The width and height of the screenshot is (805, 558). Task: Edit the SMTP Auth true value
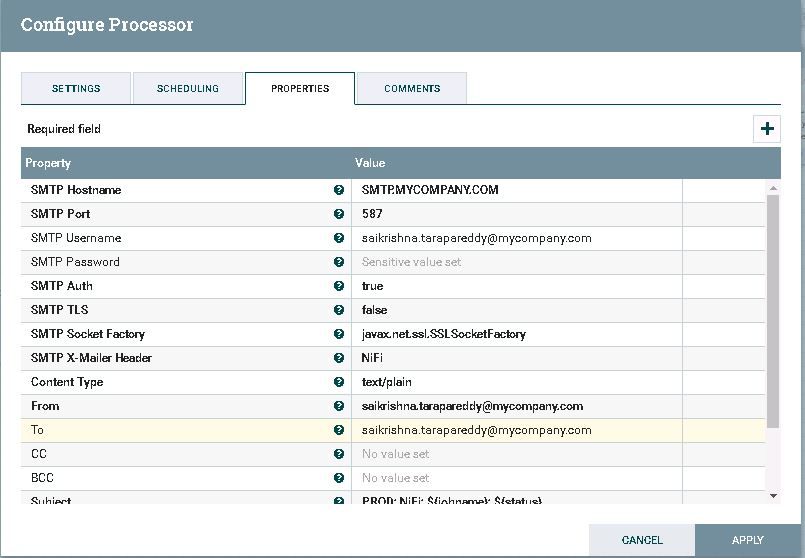tap(516, 286)
